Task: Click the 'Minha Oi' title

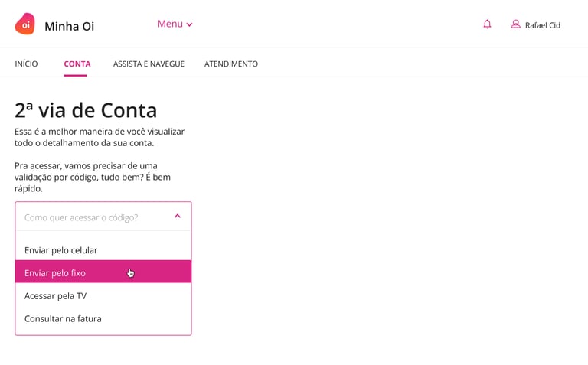Action: tap(70, 26)
